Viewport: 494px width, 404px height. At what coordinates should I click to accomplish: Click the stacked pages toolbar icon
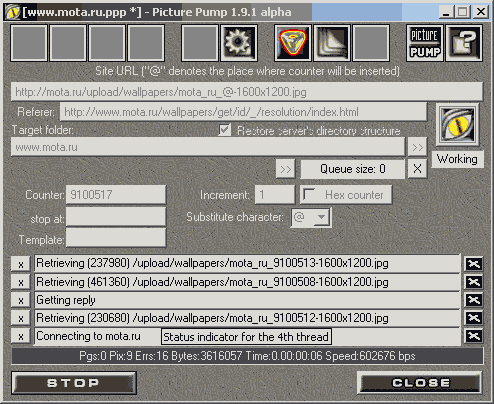pos(332,43)
